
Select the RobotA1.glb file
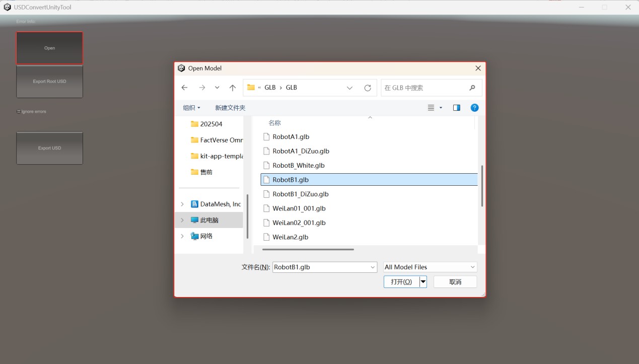click(x=291, y=137)
